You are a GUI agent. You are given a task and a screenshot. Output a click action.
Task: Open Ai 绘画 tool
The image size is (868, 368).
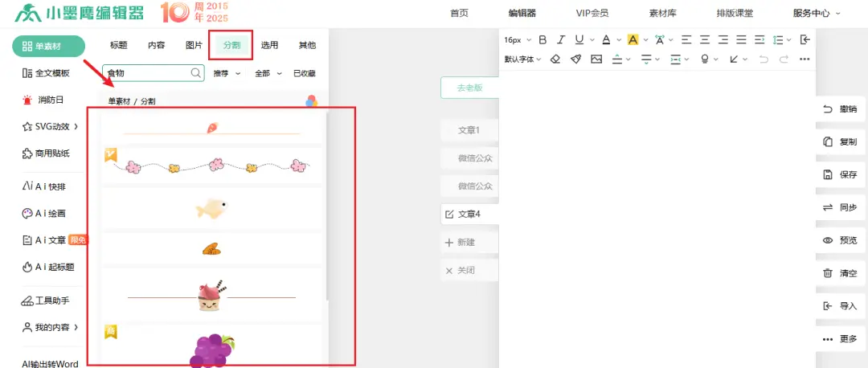pyautogui.click(x=43, y=214)
